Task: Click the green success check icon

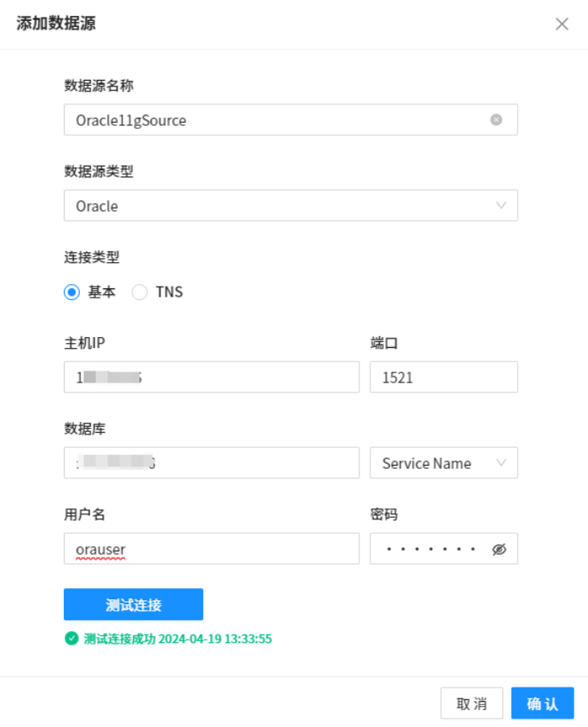Action: (71, 639)
